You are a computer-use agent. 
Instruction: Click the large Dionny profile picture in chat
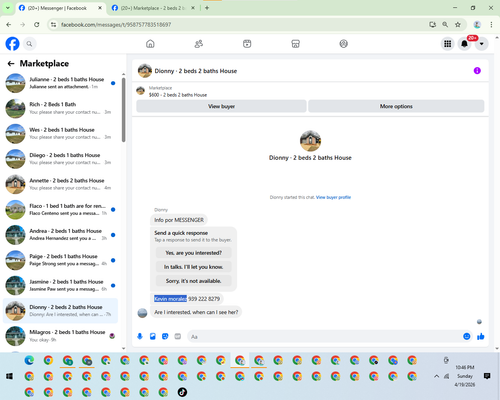pyautogui.click(x=310, y=141)
